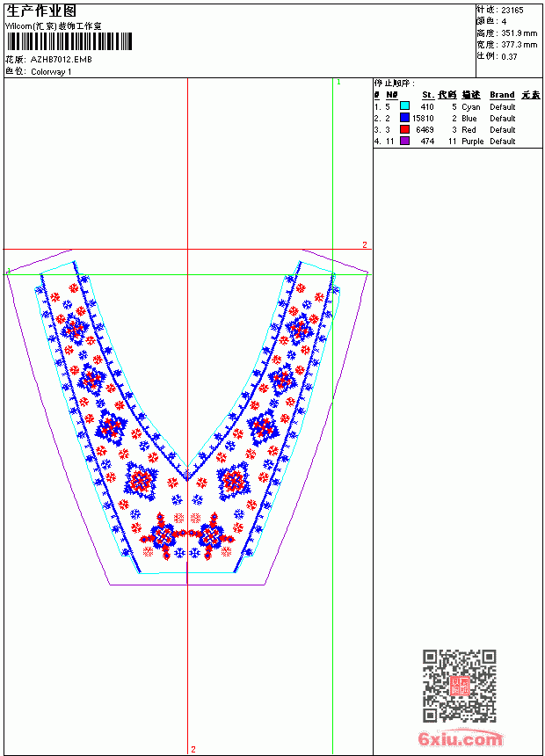
Task: Click the 生产作业图 worksheet title
Action: (x=41, y=11)
